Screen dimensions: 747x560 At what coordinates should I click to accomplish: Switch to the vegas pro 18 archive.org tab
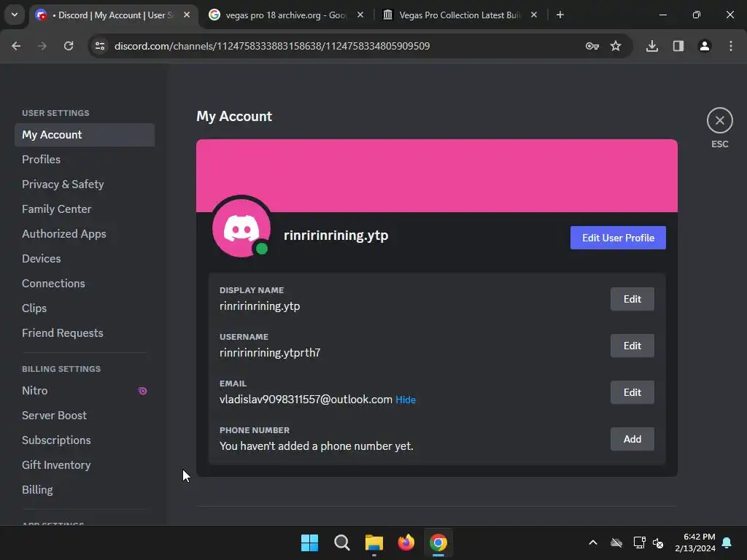pos(286,15)
